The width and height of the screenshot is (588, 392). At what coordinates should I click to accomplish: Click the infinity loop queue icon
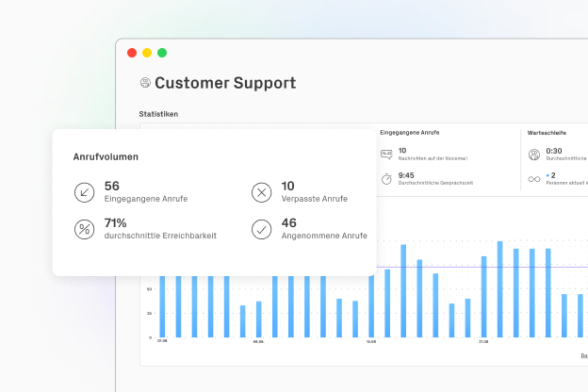(534, 179)
